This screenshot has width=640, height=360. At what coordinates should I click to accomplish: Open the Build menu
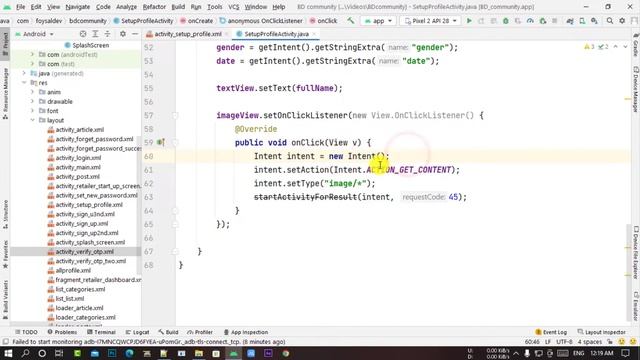178,7
